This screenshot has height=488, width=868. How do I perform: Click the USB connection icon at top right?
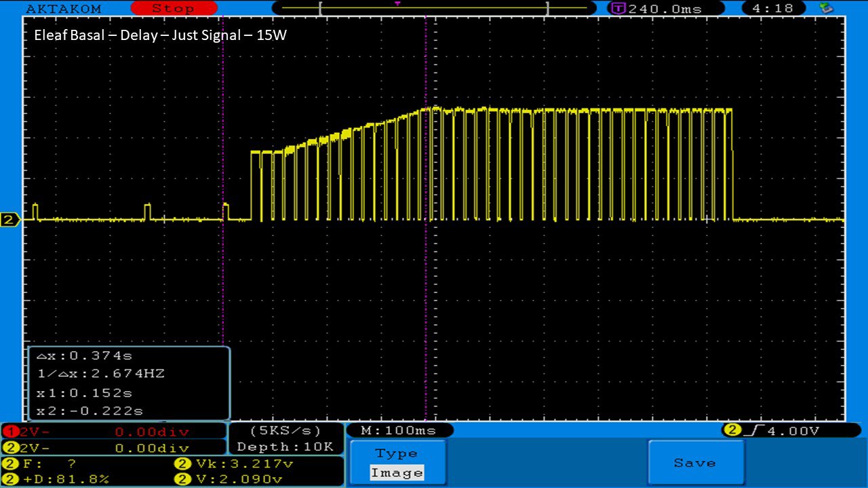click(x=826, y=9)
